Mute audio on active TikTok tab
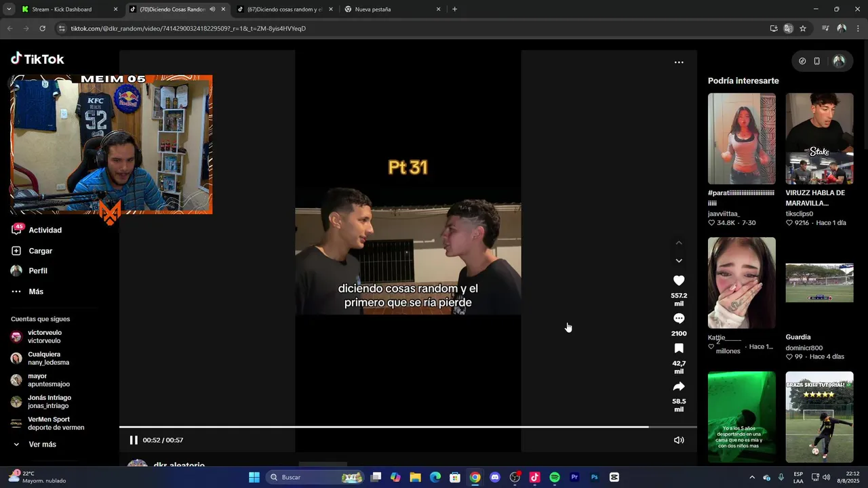Screen dimensions: 868x488 pyautogui.click(x=212, y=9)
